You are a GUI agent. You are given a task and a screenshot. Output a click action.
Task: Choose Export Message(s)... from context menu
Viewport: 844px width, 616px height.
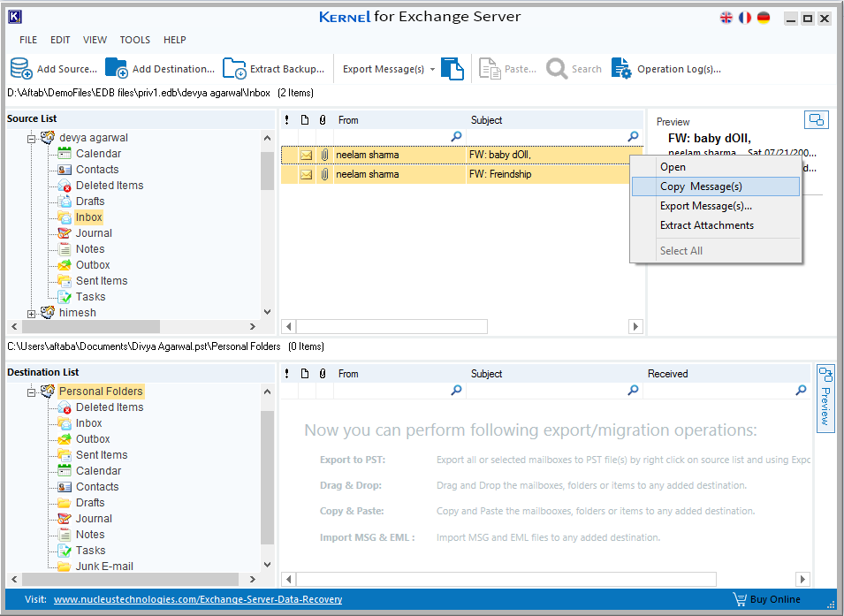click(715, 206)
